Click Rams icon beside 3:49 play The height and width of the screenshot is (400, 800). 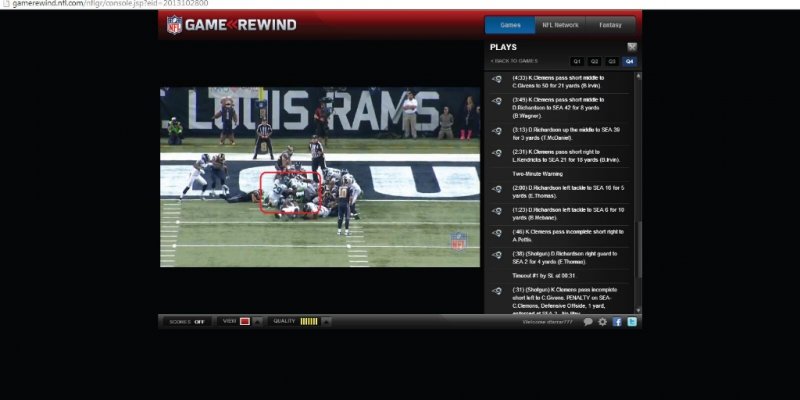496,101
